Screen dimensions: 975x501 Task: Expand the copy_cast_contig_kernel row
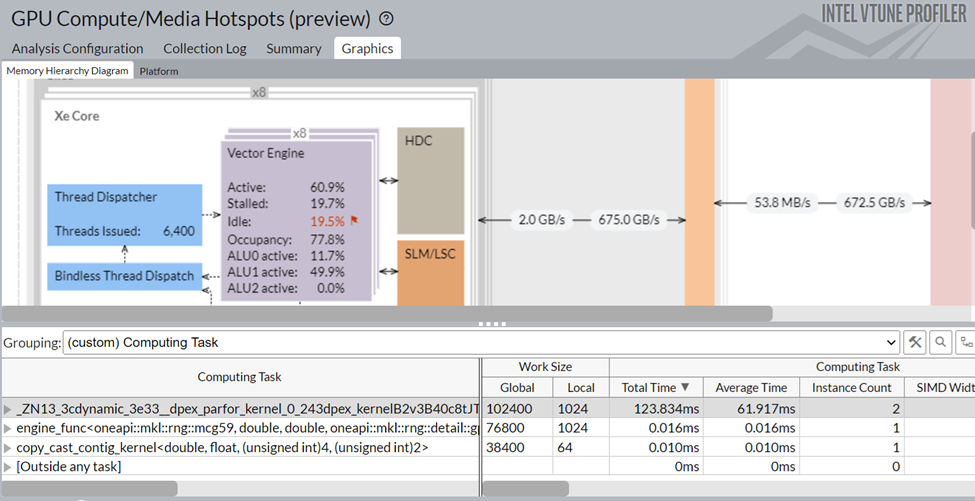point(9,448)
